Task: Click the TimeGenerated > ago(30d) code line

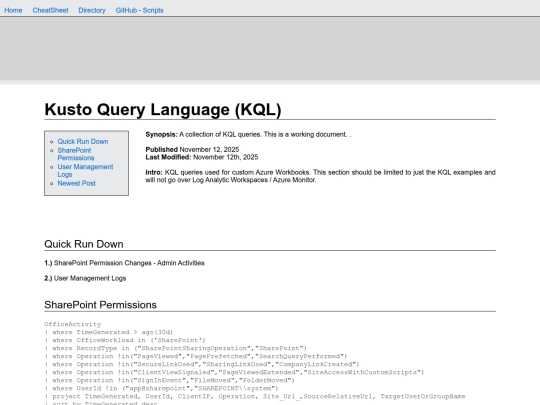Action: 108,332
